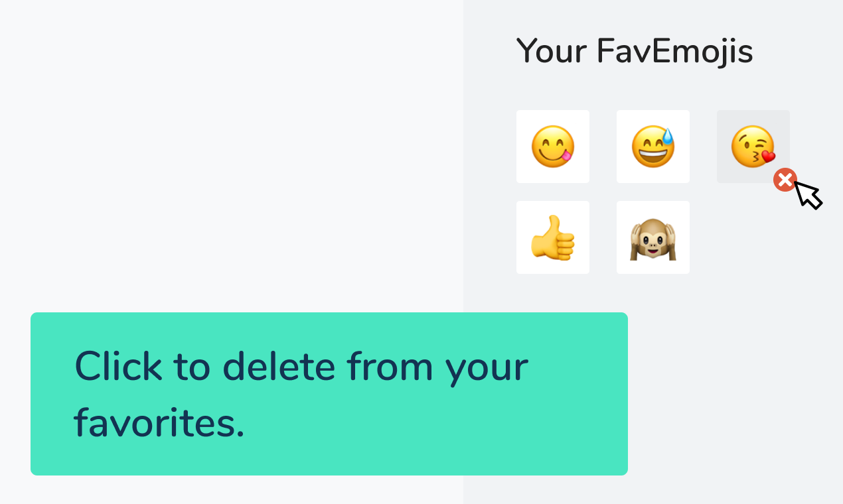Viewport: 843px width, 504px height.
Task: Click the tooltip saying Click to delete
Action: click(329, 393)
